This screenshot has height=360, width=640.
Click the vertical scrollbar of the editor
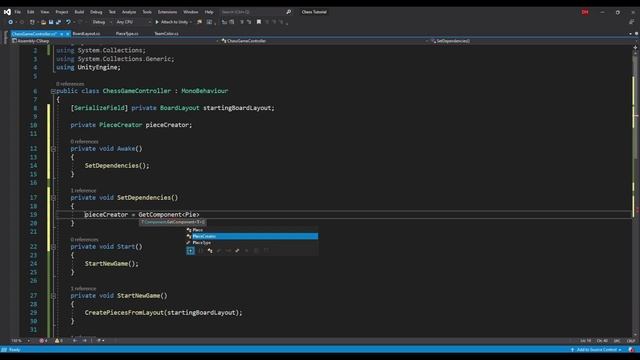click(635, 190)
